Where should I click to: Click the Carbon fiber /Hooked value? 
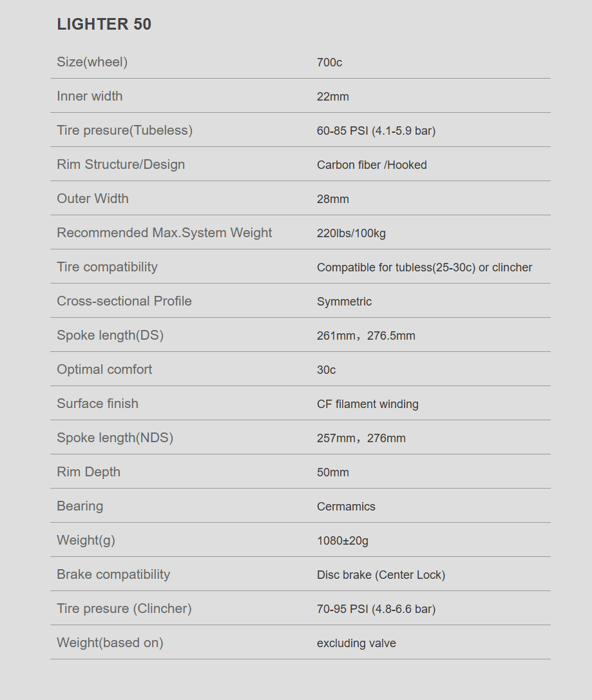coord(372,165)
